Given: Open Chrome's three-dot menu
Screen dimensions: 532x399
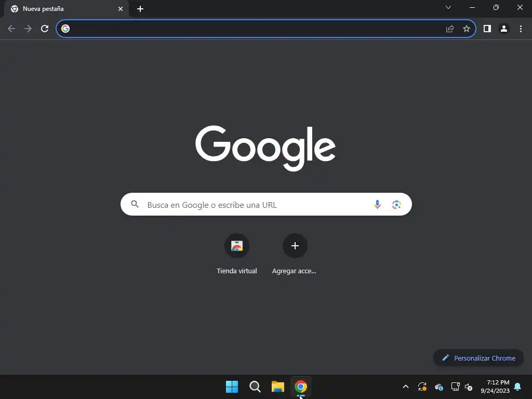Looking at the screenshot, I should 521,29.
